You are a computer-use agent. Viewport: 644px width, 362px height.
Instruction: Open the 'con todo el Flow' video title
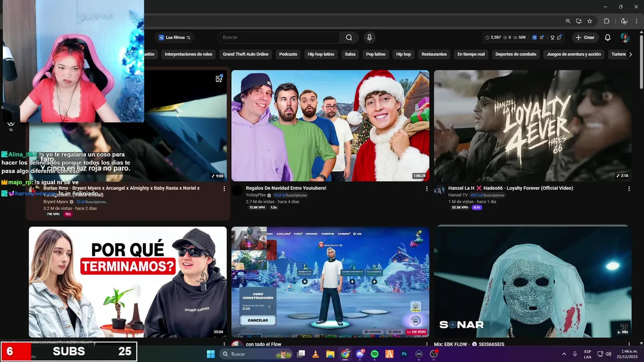(x=264, y=344)
